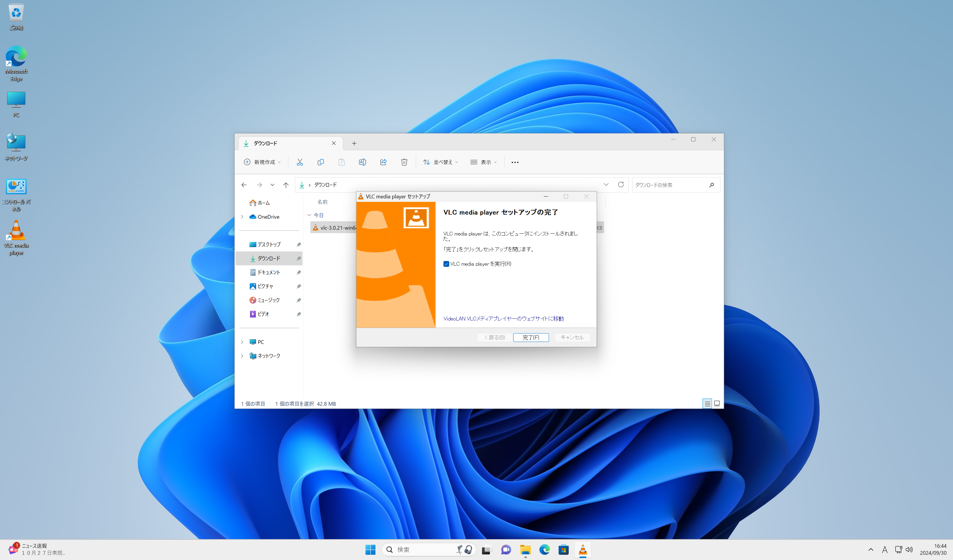Click the Copy icon in Explorer toolbar
Image resolution: width=953 pixels, height=560 pixels.
click(x=320, y=162)
